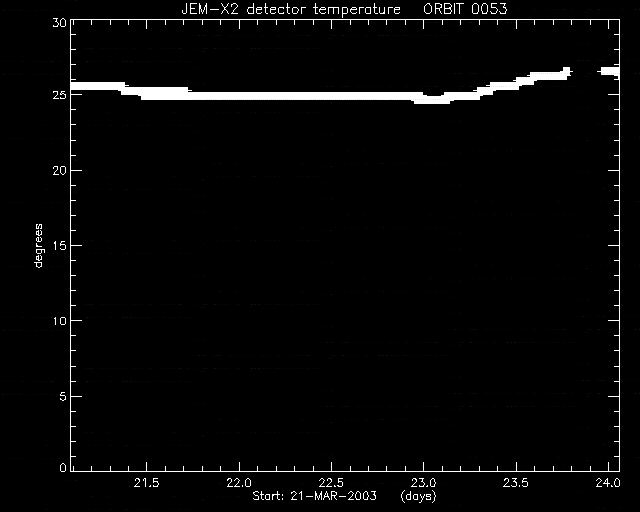Image resolution: width=640 pixels, height=512 pixels.
Task: Click the x-axis tick label 22.0
Action: point(239,483)
